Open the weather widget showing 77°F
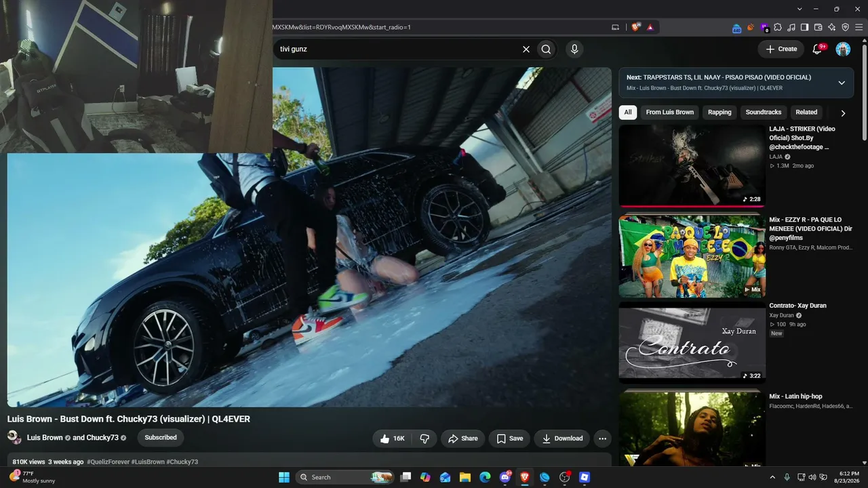868x488 pixels. [32, 477]
